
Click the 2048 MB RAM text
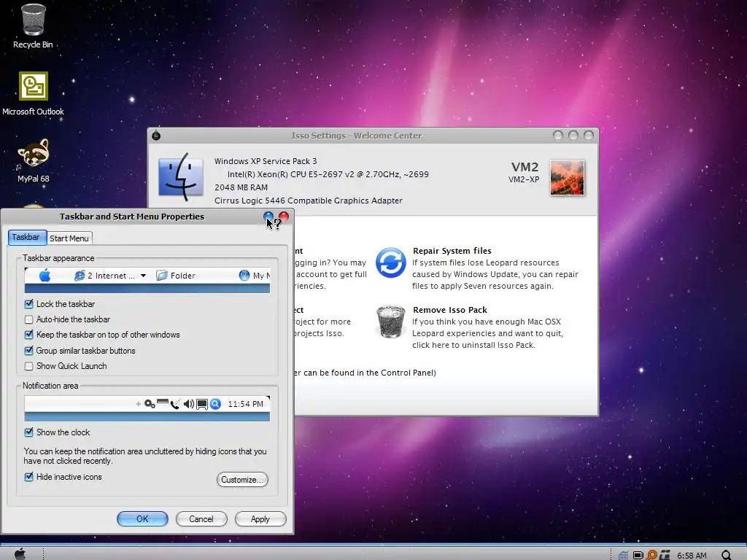(x=241, y=187)
